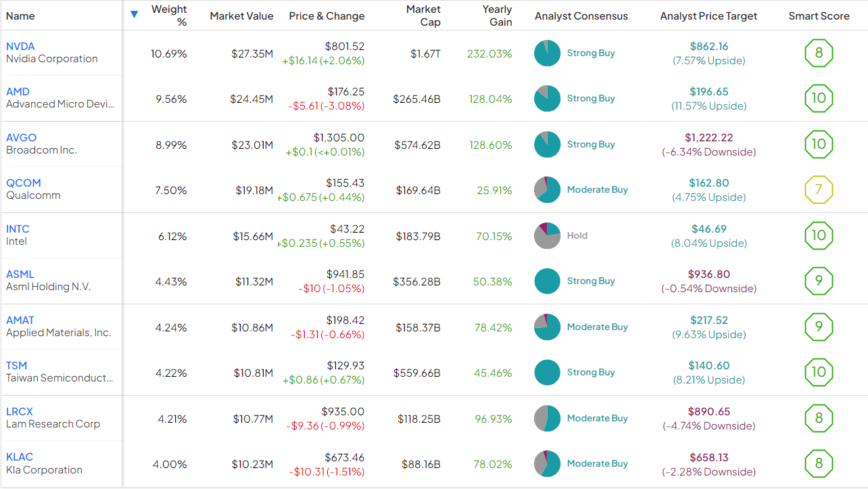Click AMD's $196.65 price target
This screenshot has height=489, width=868.
pyautogui.click(x=708, y=91)
